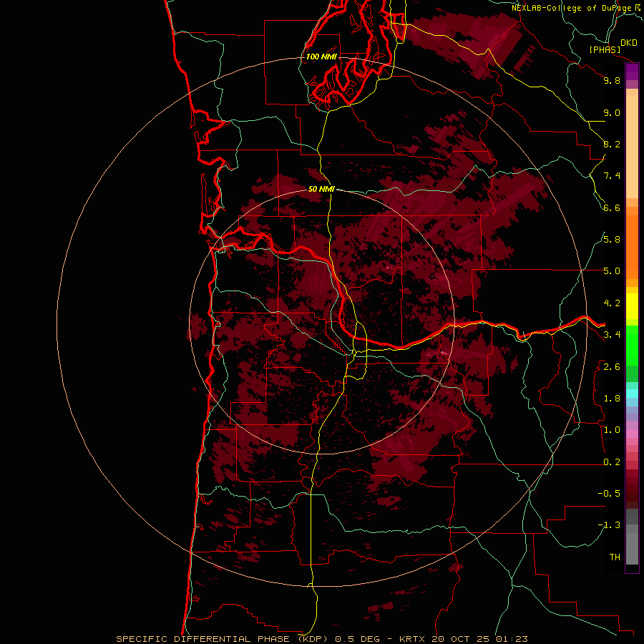Click the 2.6 scale value
The width and height of the screenshot is (644, 644).
612,367
